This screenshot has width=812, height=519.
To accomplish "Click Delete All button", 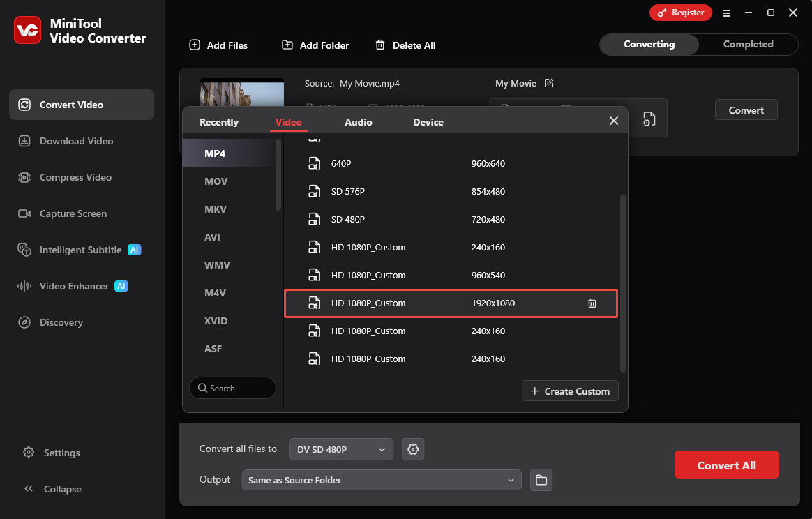I will 405,45.
